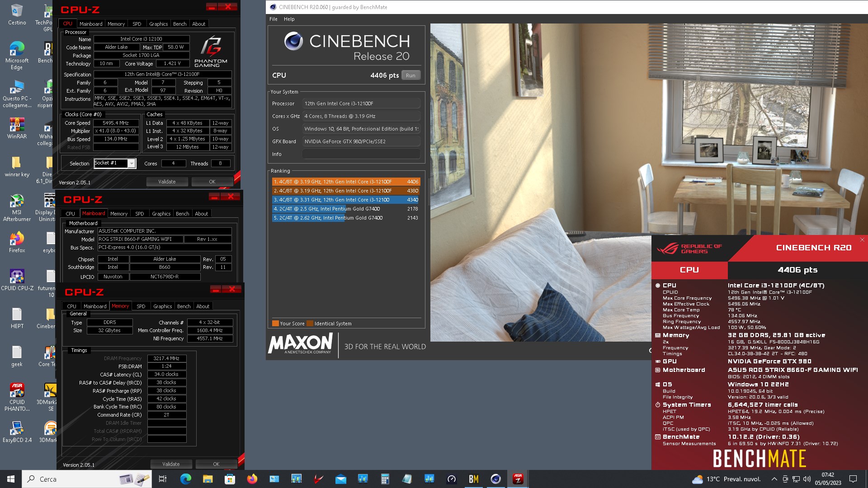
Task: Open Task View in the taskbar
Action: tap(163, 479)
